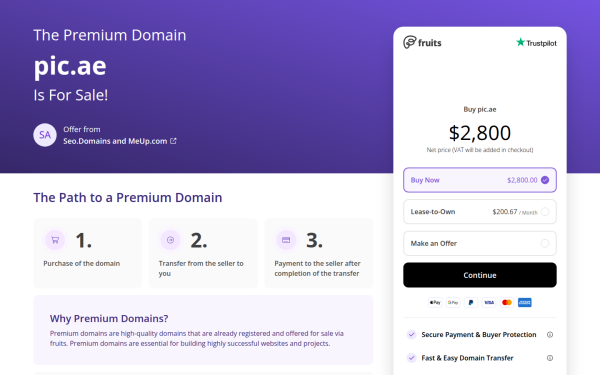Click the PayPal payment icon
600x375 pixels.
coord(471,302)
